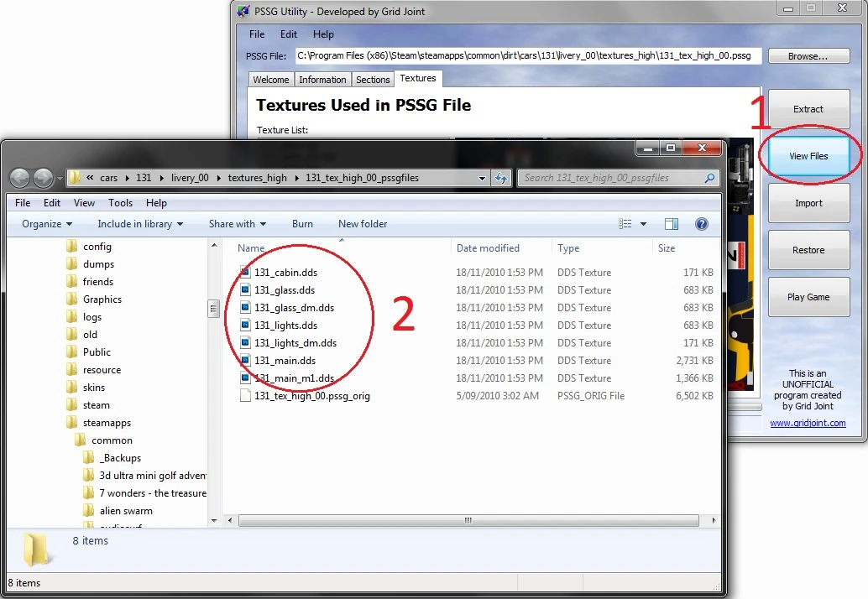Expand the breadcrumb arrow after cars

click(x=127, y=178)
